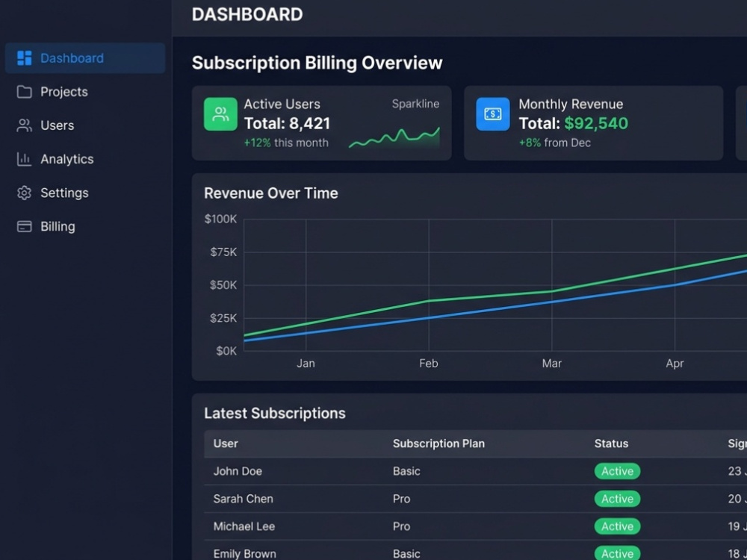747x560 pixels.
Task: Select the John Doe row name
Action: coord(238,471)
